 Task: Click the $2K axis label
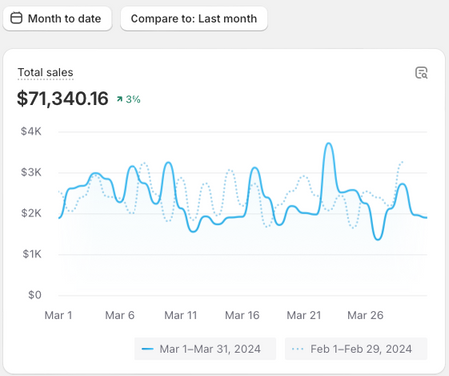click(x=31, y=213)
